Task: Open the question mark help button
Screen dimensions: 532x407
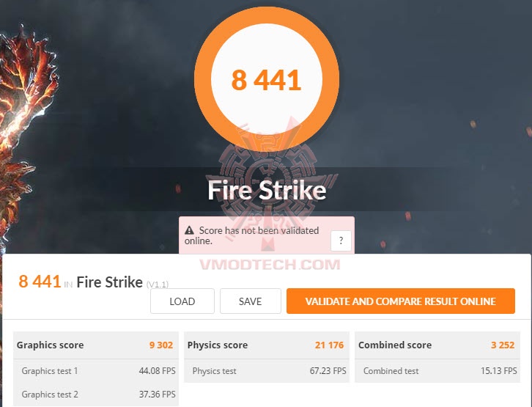Action: point(341,241)
